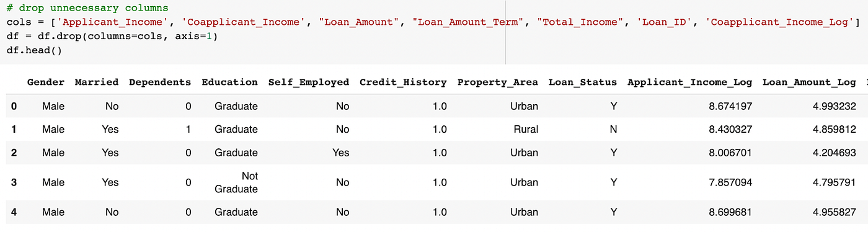Screen dimensions: 868x232
Task: Click the Gender column header
Action: 46,82
